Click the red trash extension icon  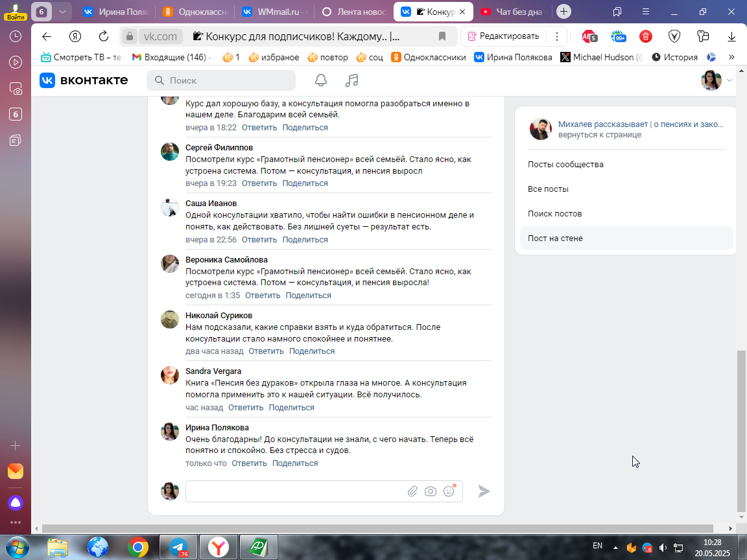[646, 36]
